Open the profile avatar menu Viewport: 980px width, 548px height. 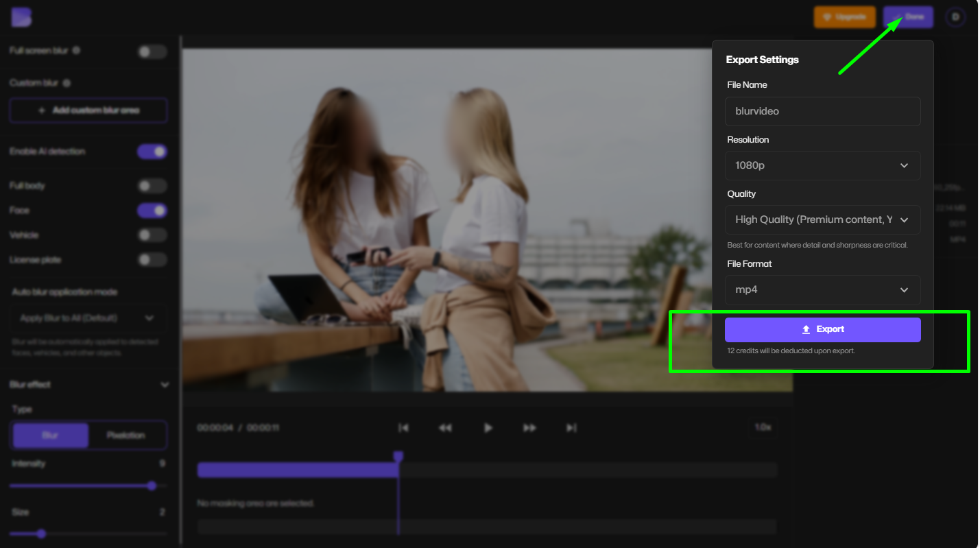pyautogui.click(x=955, y=17)
